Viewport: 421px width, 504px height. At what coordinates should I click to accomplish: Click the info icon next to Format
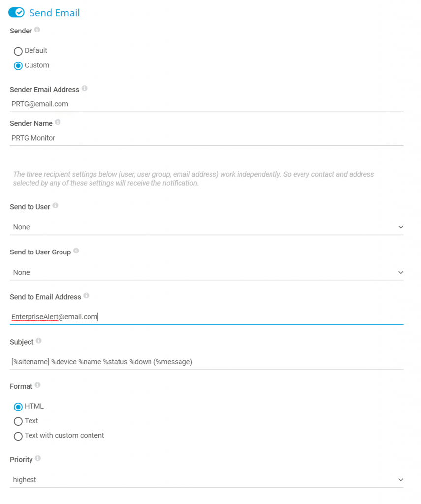click(38, 385)
